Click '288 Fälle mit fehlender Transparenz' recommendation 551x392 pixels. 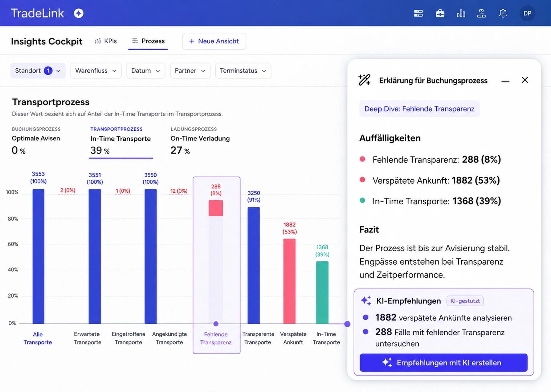tap(440, 338)
